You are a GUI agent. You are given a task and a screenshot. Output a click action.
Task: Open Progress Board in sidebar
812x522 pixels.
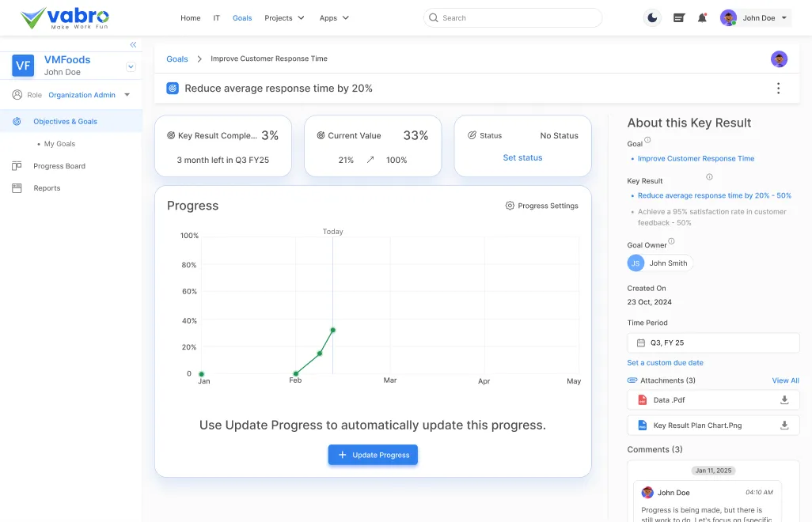pos(59,166)
